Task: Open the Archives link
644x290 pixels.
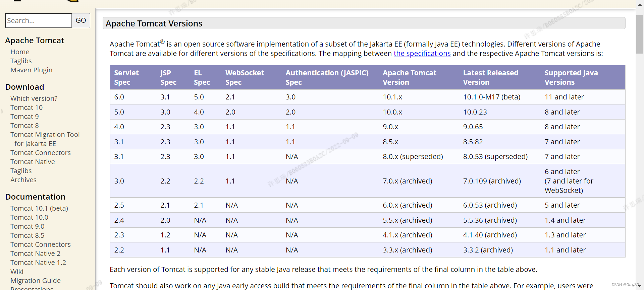Action: (23, 180)
